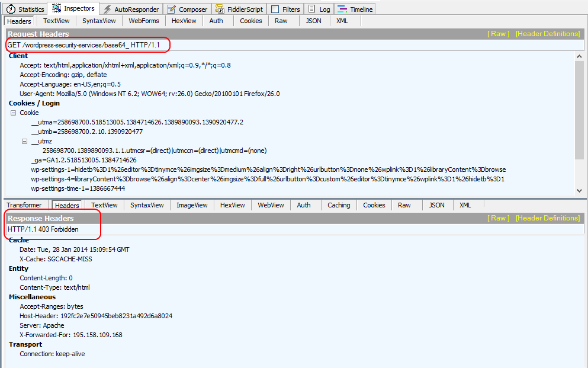Click Raw link in Response Headers
Screen dimensions: 588x368
[x=498, y=218]
